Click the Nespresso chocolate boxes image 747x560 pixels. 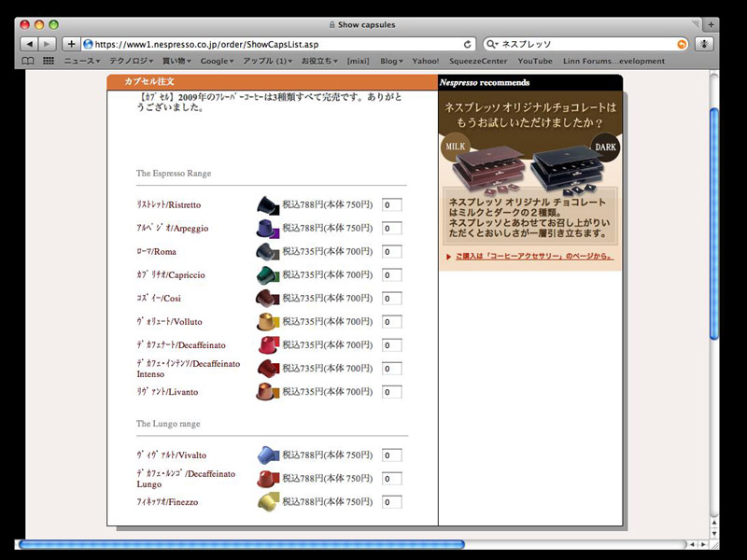pos(530,169)
